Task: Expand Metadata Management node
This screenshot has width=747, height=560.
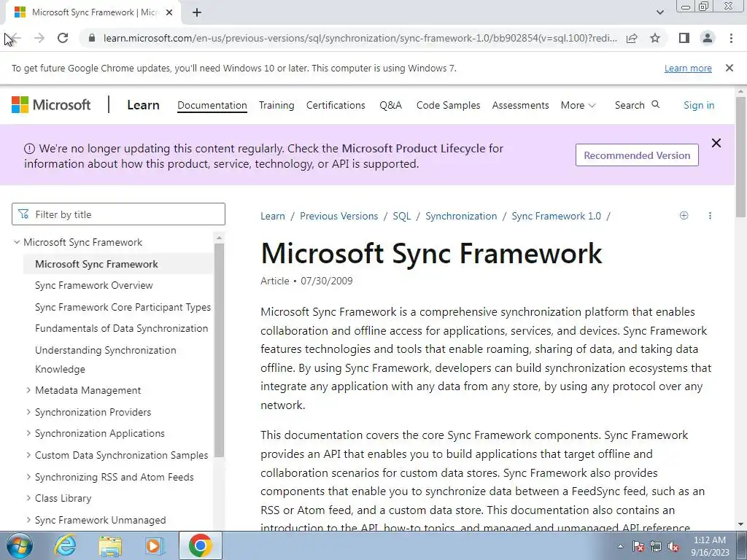Action: pos(28,390)
